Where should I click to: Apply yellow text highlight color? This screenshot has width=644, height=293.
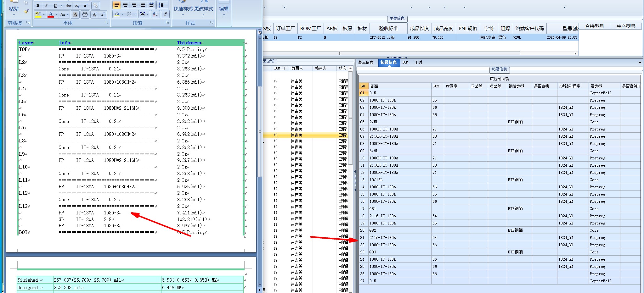[38, 14]
